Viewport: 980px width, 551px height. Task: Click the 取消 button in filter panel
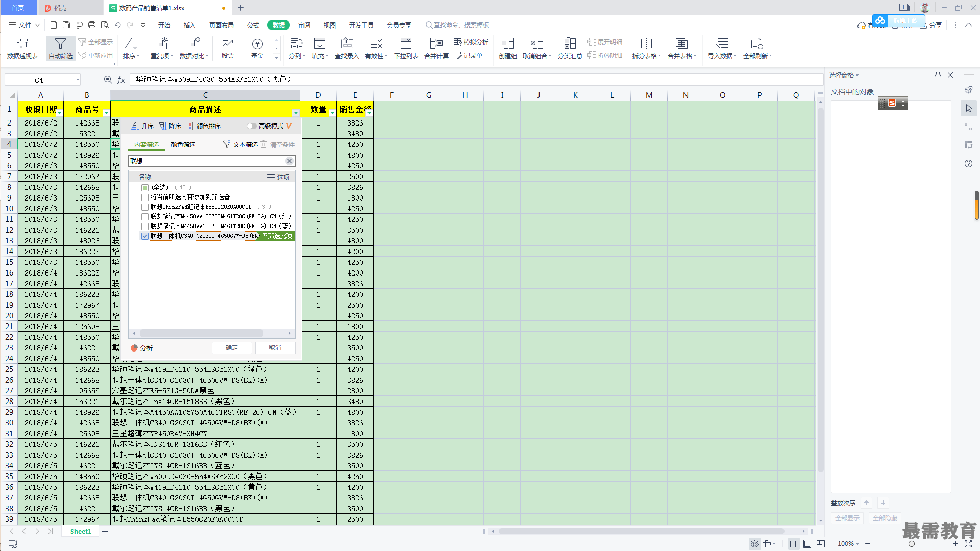point(275,348)
